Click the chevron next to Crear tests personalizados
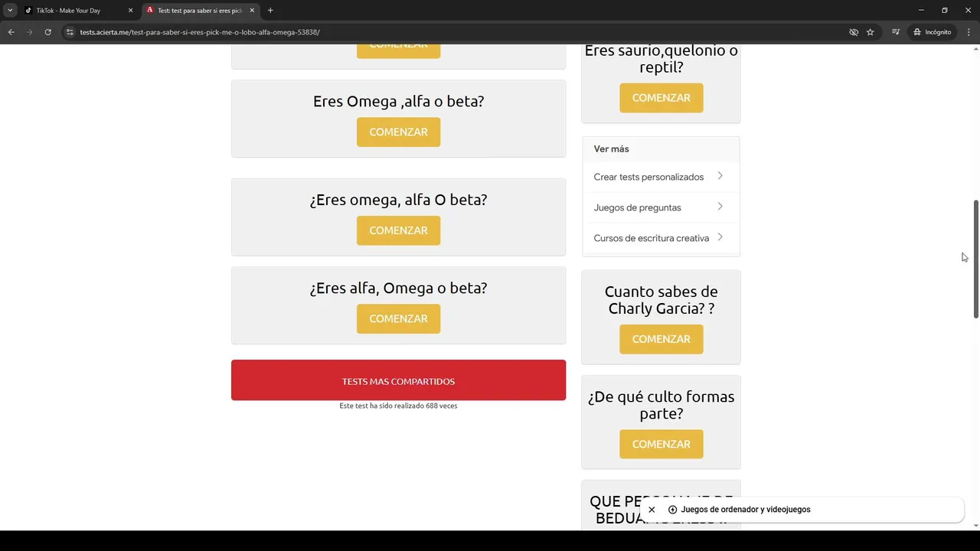 [x=720, y=176]
